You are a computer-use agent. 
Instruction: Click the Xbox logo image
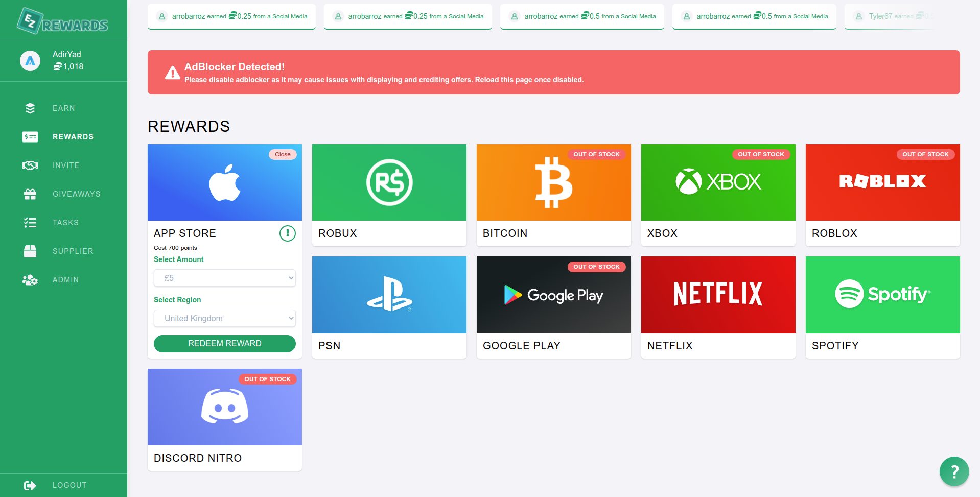(718, 181)
